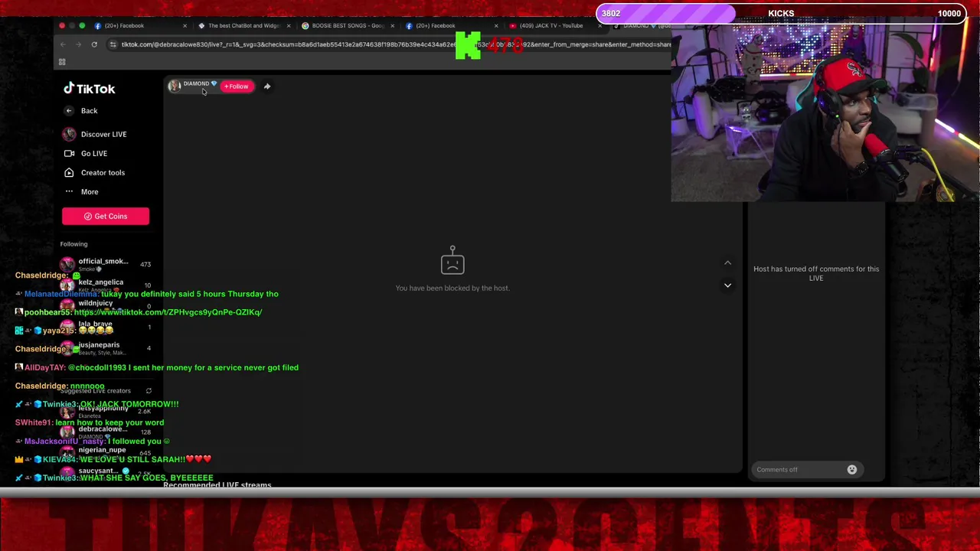Screen dimensions: 980x551
Task: Close the first Facebook tab
Action: point(185,26)
